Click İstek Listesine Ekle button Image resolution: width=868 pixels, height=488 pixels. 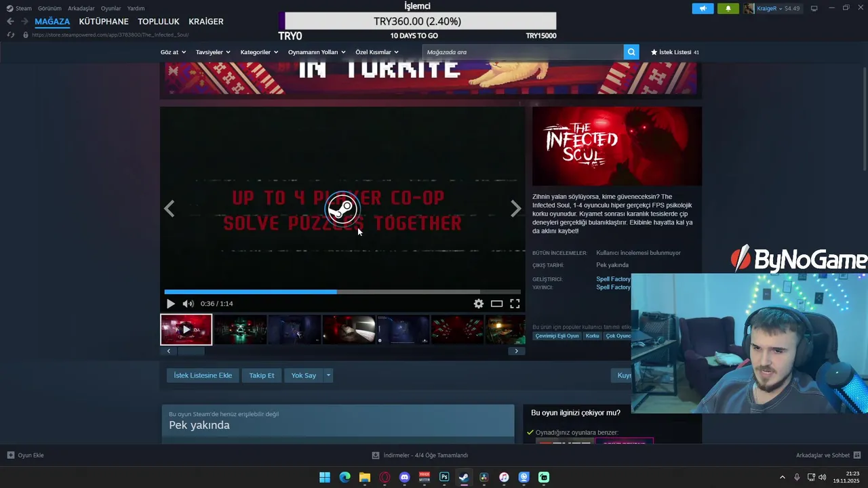point(203,375)
